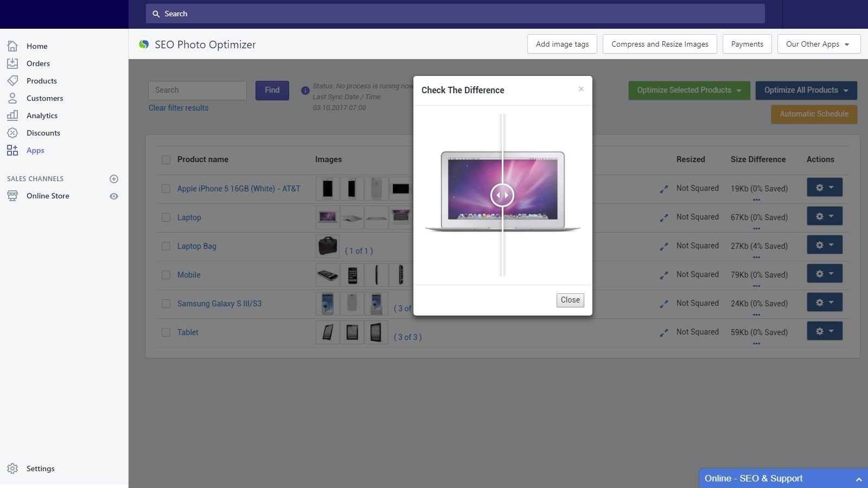
Task: Click the Close button in the dialog
Action: [x=570, y=300]
